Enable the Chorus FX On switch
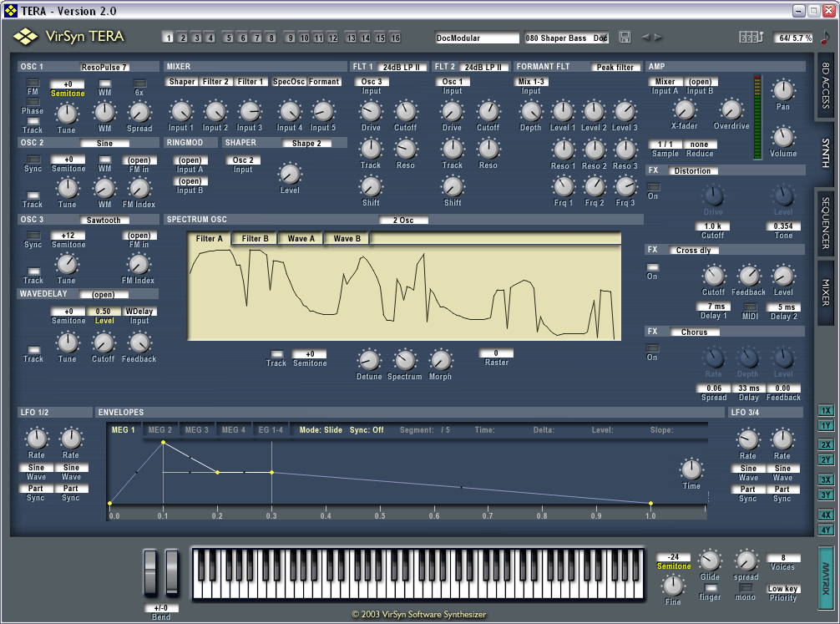The width and height of the screenshot is (840, 624). point(652,348)
